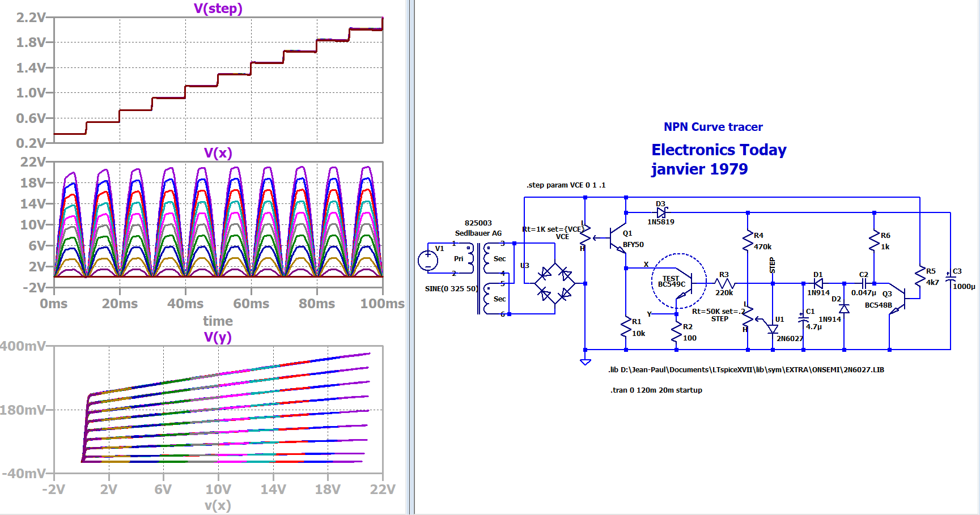Click the V(y) trace label
Image resolution: width=980 pixels, height=515 pixels.
coord(218,337)
